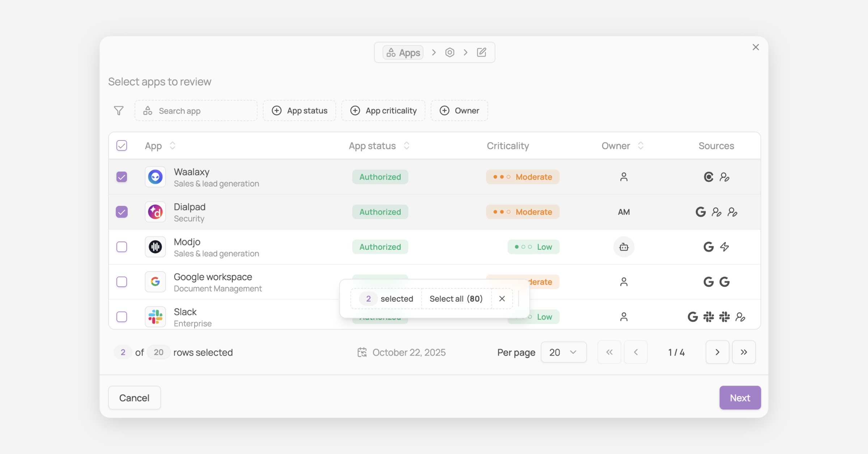Check the Google workspace row checkbox
Image resolution: width=868 pixels, height=454 pixels.
click(122, 282)
